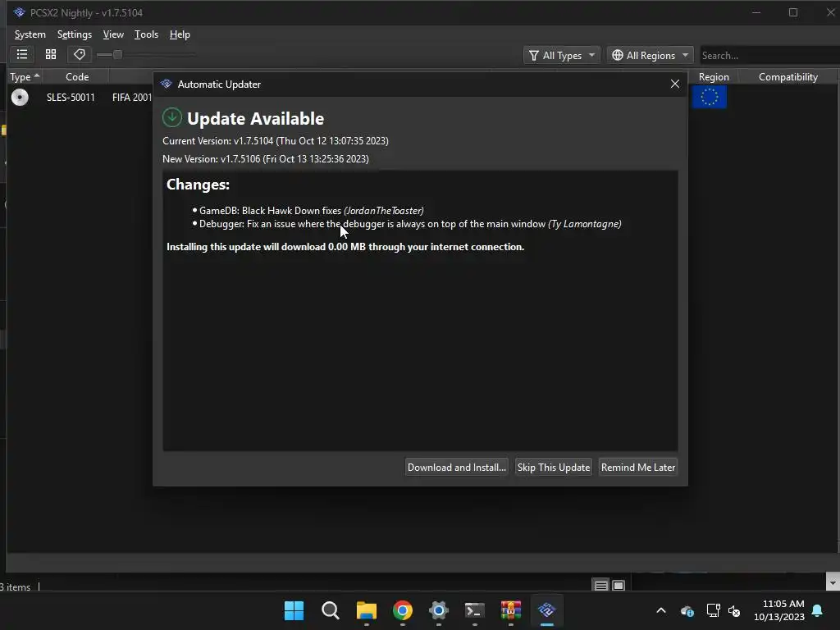
Task: Sort by the Compatibility column header
Action: [788, 76]
